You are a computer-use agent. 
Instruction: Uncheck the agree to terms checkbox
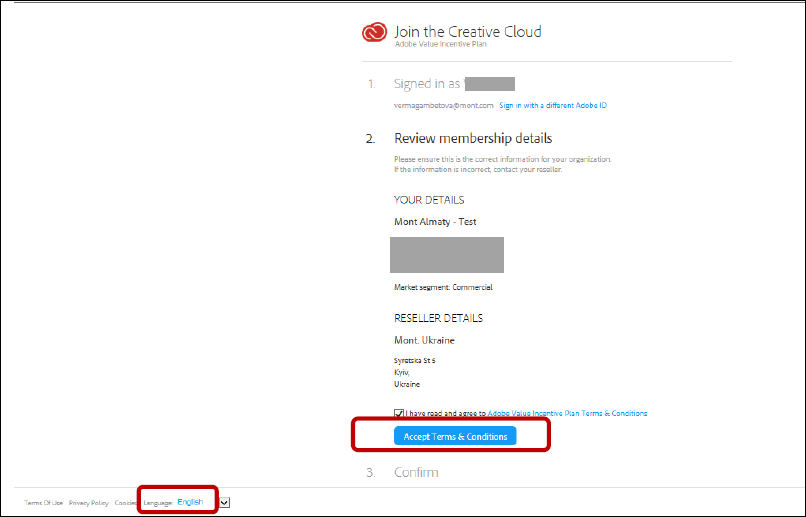[x=399, y=413]
